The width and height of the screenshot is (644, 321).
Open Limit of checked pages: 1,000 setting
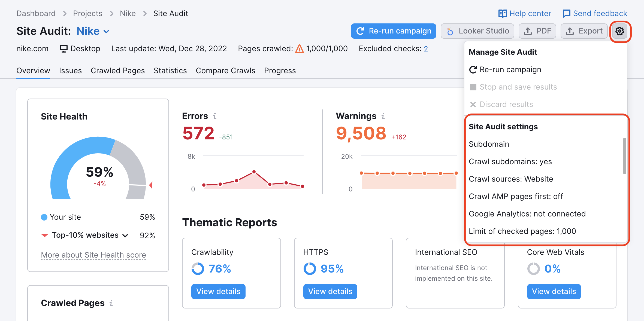coord(522,231)
